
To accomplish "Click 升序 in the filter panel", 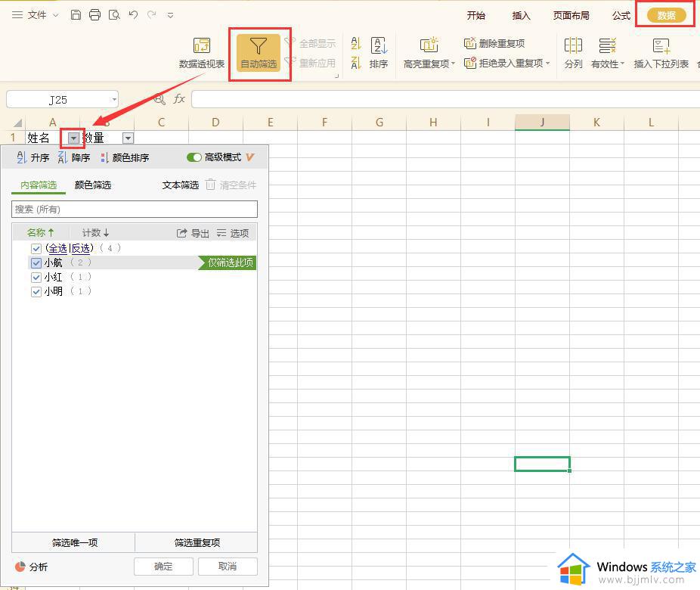I will [x=33, y=157].
